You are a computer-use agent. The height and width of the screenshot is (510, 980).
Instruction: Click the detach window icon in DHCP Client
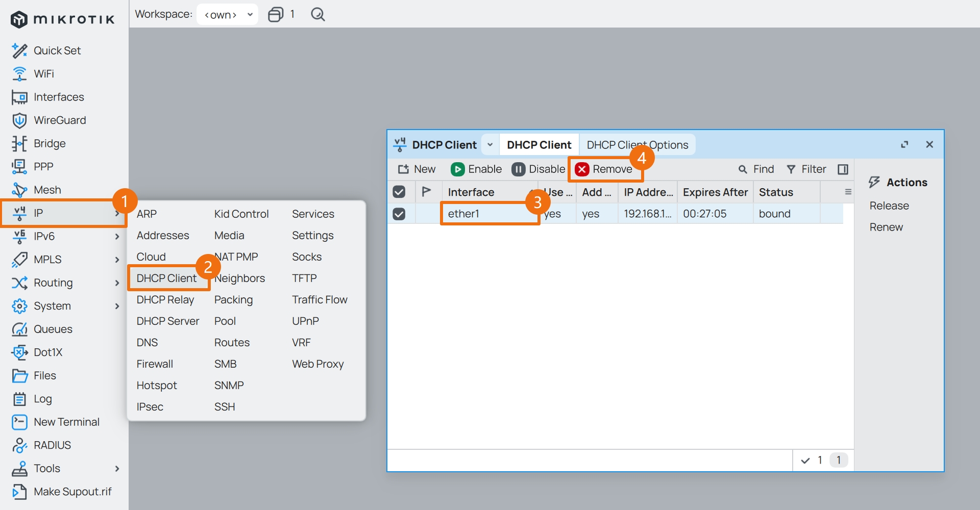click(x=904, y=145)
